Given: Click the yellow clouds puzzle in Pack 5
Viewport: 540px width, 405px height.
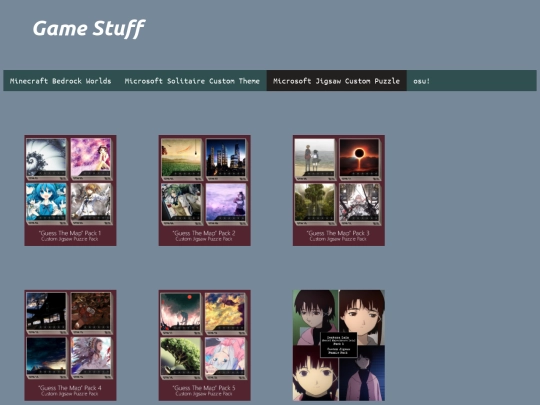Looking at the screenshot, I should coord(225,314).
